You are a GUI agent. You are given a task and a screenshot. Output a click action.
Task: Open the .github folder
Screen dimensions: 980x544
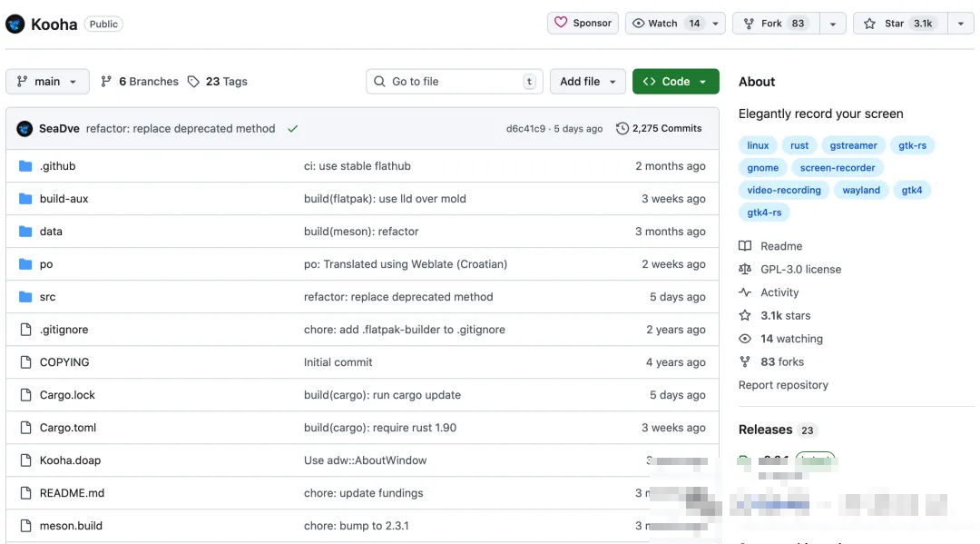tap(57, 165)
